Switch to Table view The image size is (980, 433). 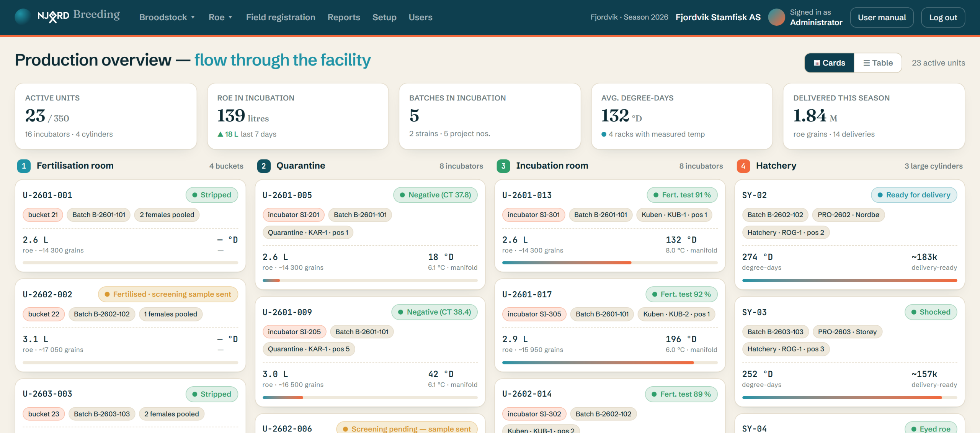point(878,63)
